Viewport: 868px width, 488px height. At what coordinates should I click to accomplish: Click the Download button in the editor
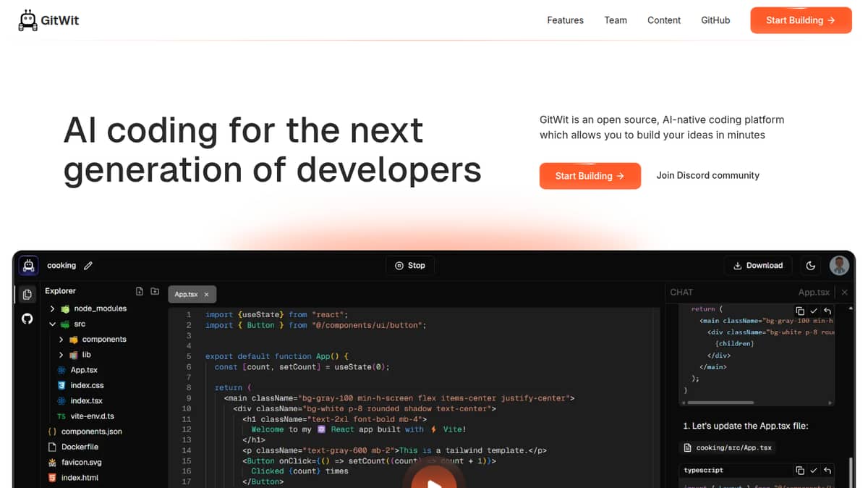tap(758, 266)
